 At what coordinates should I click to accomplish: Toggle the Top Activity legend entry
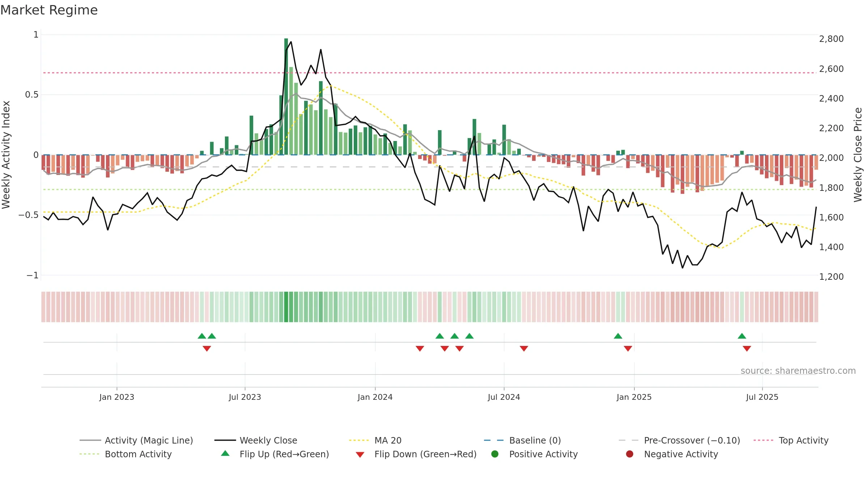point(791,440)
